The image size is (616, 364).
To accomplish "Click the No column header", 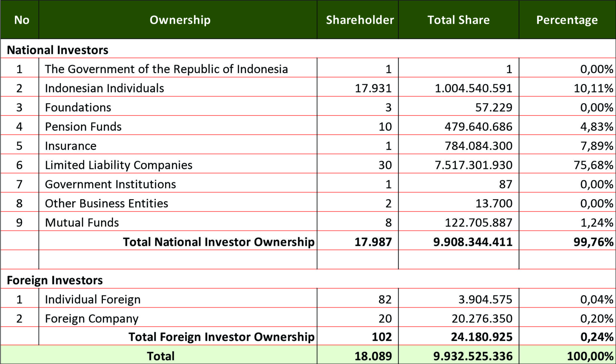I will (x=22, y=20).
